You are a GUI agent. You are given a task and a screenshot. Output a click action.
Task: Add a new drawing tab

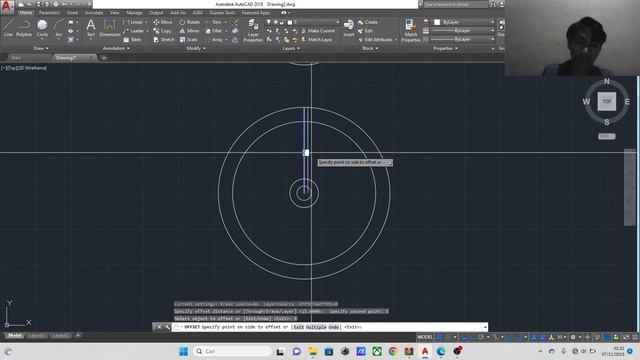point(104,58)
